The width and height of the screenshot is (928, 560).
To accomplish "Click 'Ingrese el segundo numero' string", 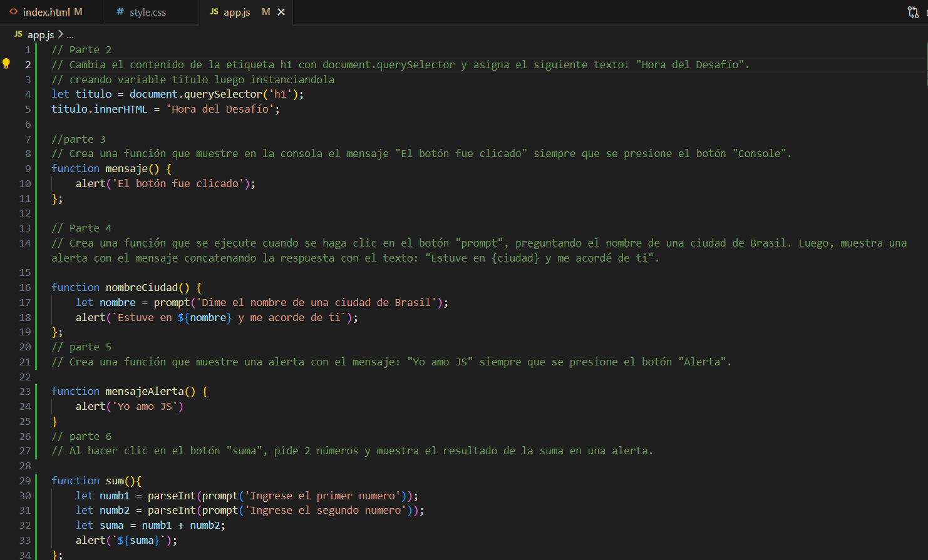I will (326, 510).
